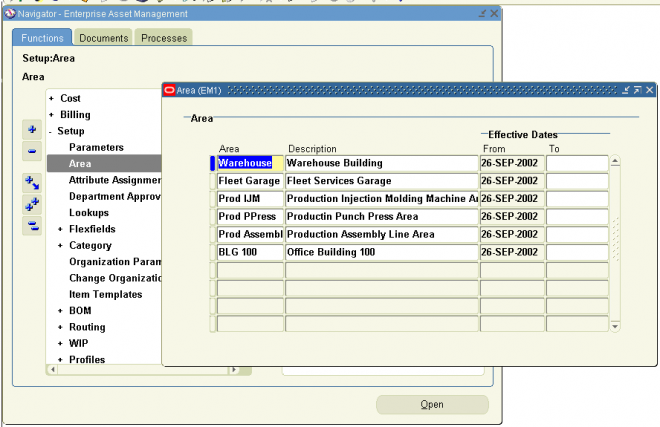Click the expand all (double plus) icon

click(32, 205)
